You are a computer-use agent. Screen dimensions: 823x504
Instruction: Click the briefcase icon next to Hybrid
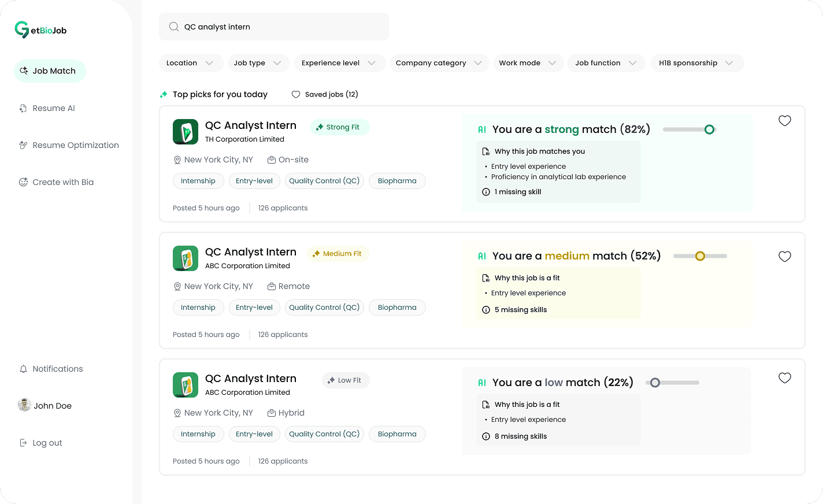point(271,413)
